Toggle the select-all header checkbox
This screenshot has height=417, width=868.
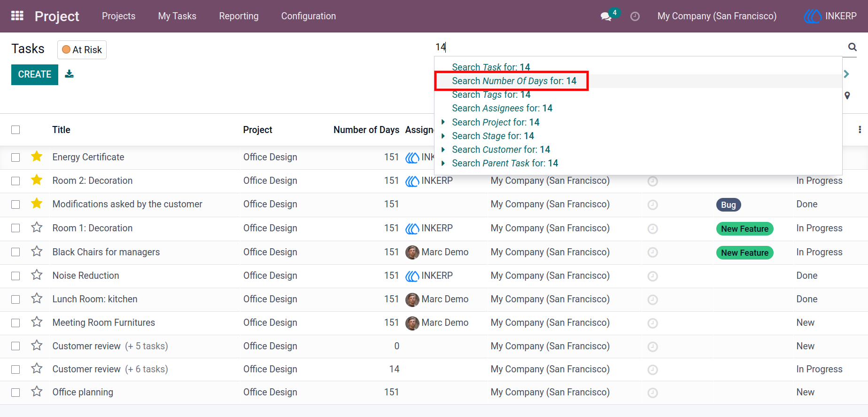tap(15, 130)
